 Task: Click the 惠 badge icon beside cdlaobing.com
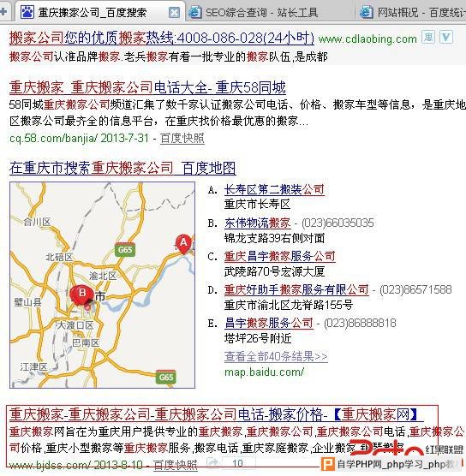[428, 37]
